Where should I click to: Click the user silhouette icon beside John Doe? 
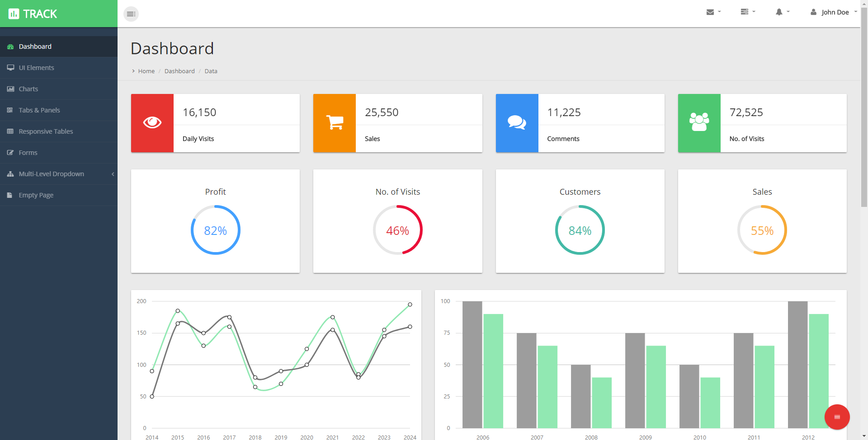pyautogui.click(x=813, y=12)
